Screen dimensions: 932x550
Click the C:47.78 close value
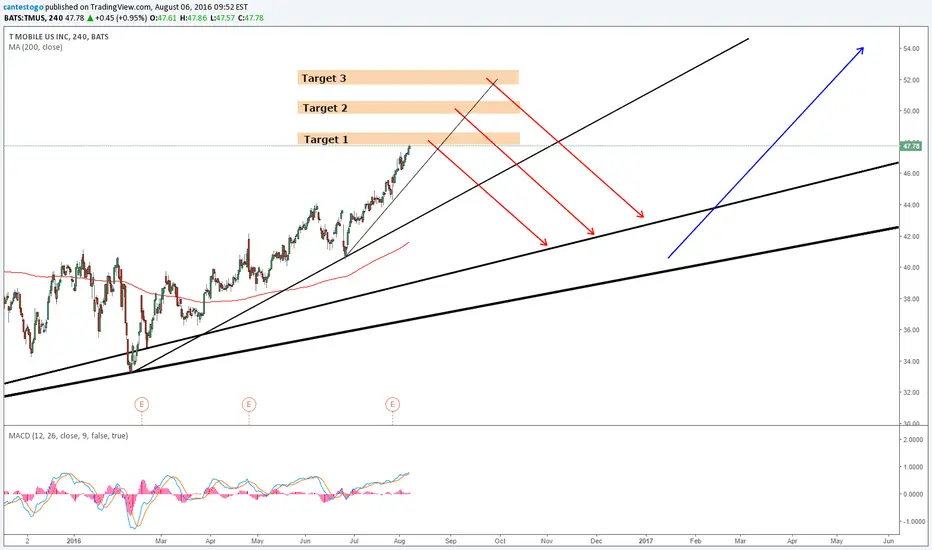(251, 18)
